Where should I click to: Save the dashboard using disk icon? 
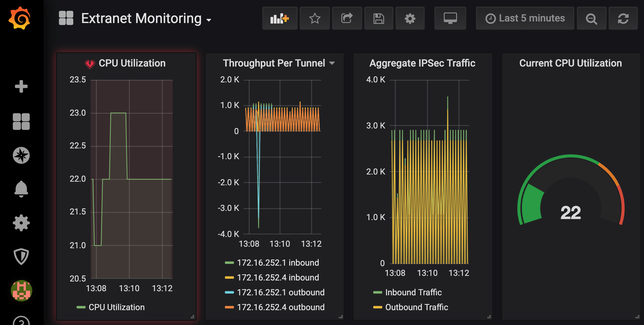pyautogui.click(x=379, y=18)
